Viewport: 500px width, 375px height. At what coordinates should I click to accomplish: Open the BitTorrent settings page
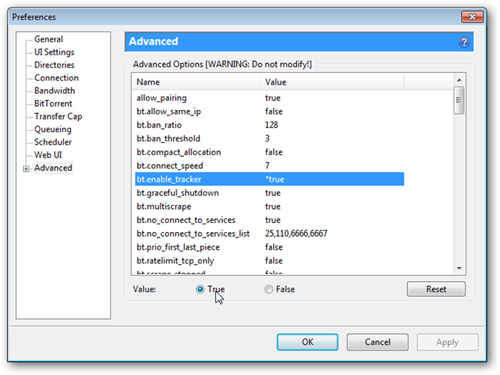click(53, 104)
